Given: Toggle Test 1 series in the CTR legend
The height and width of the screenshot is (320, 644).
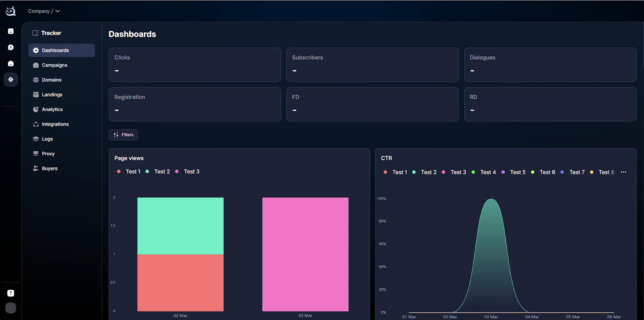Looking at the screenshot, I should (x=395, y=172).
